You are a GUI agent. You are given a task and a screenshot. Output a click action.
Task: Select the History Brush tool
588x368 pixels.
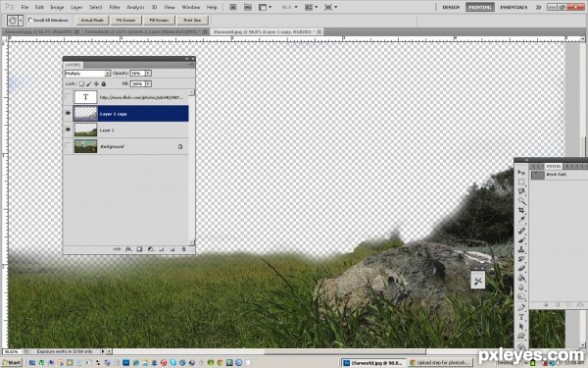pos(521,259)
